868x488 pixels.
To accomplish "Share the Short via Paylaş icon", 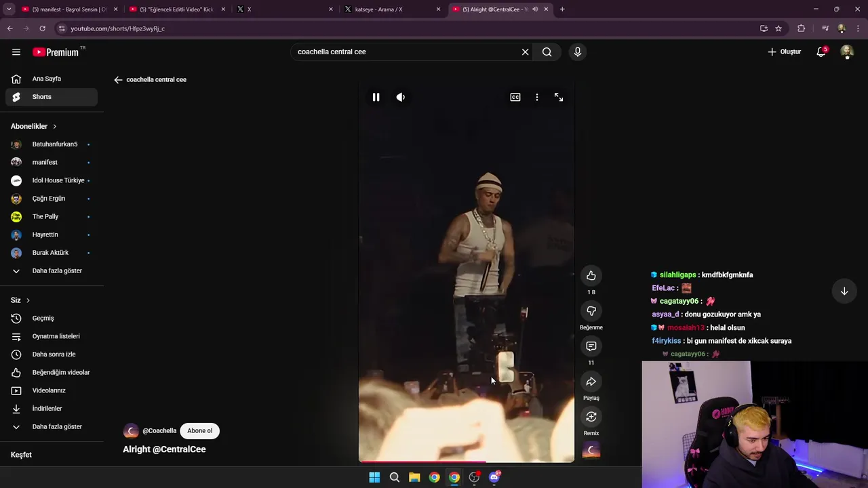I will click(x=591, y=382).
